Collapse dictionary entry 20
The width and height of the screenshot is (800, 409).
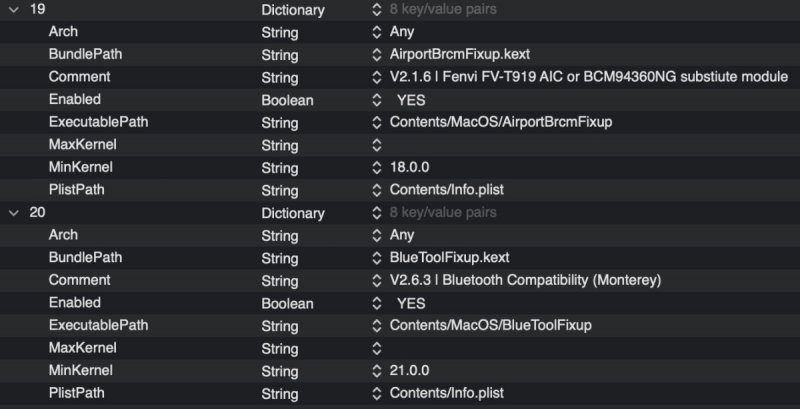(12, 212)
